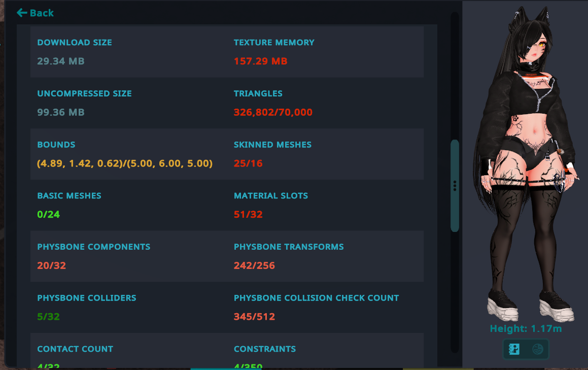Click the CONSTRAINTS label

[x=265, y=349]
